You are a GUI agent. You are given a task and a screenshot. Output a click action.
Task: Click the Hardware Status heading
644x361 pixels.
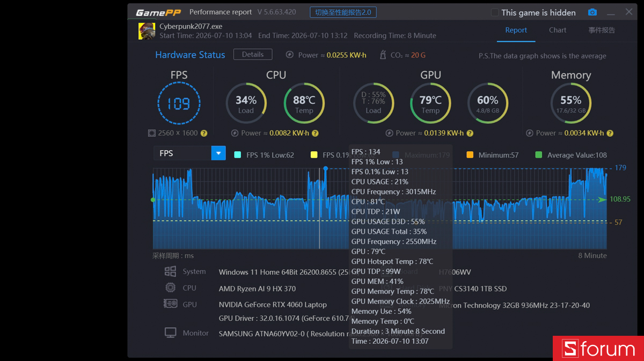[190, 55]
